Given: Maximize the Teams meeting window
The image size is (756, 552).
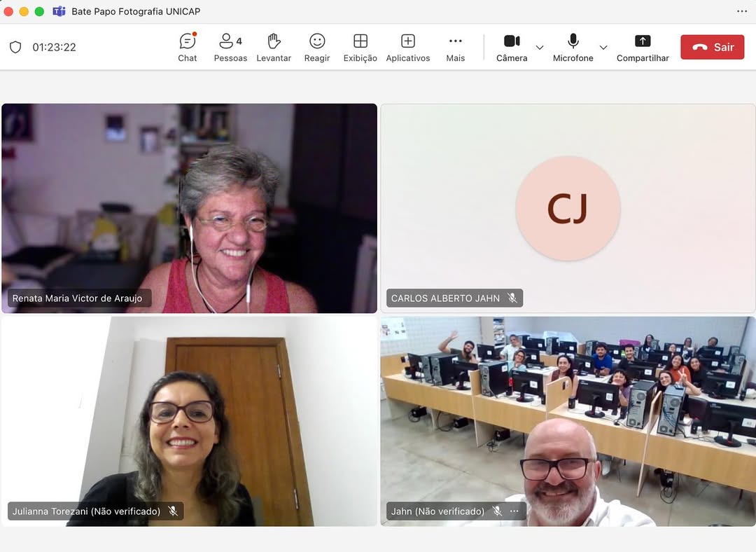Looking at the screenshot, I should point(39,11).
